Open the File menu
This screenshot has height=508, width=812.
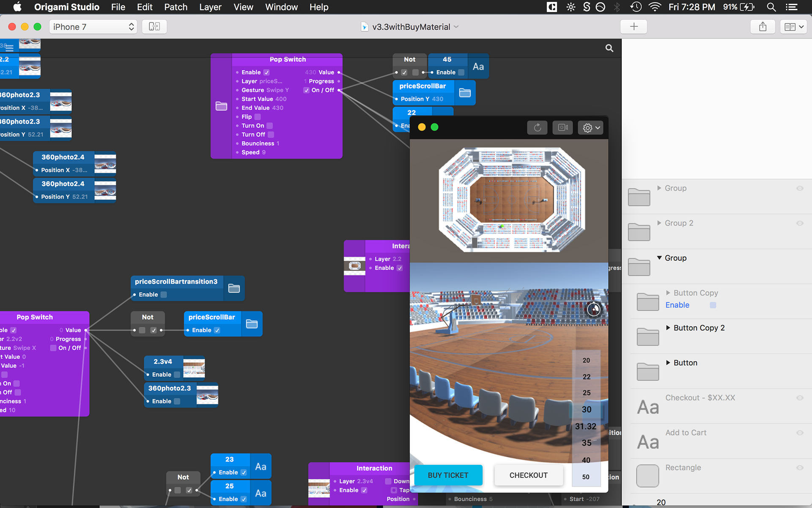pyautogui.click(x=118, y=7)
